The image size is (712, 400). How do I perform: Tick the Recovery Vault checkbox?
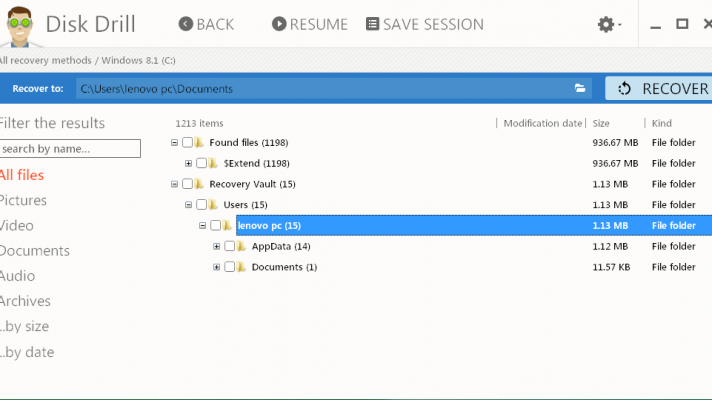(187, 184)
